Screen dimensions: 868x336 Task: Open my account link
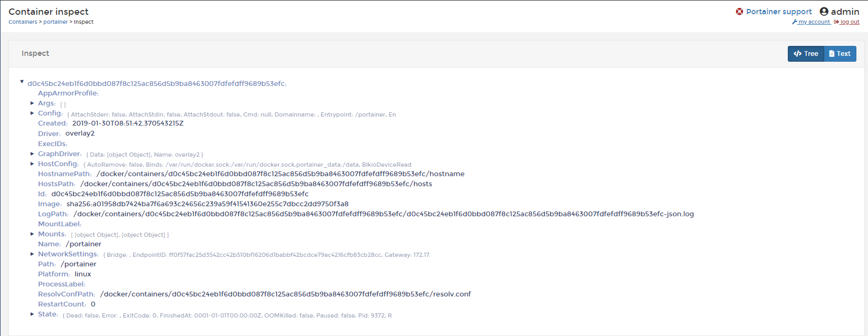pyautogui.click(x=814, y=22)
